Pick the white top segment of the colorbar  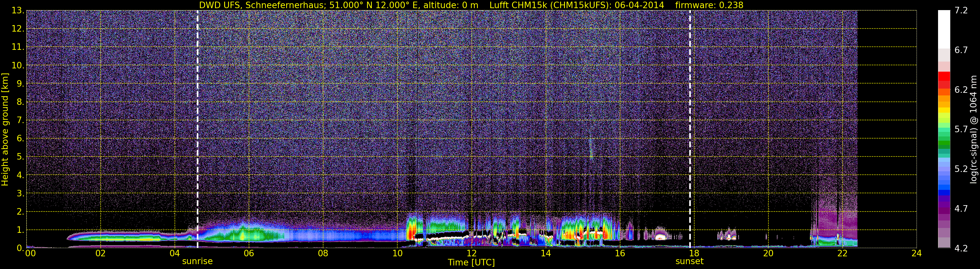click(x=944, y=29)
